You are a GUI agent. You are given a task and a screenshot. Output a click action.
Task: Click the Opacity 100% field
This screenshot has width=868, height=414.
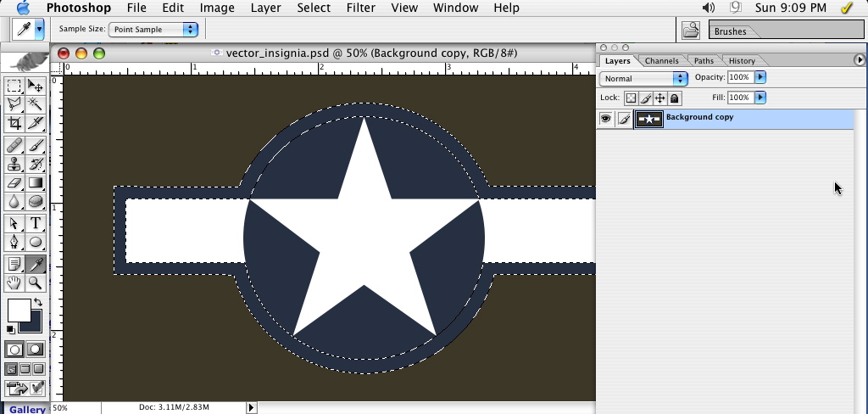[x=740, y=77]
